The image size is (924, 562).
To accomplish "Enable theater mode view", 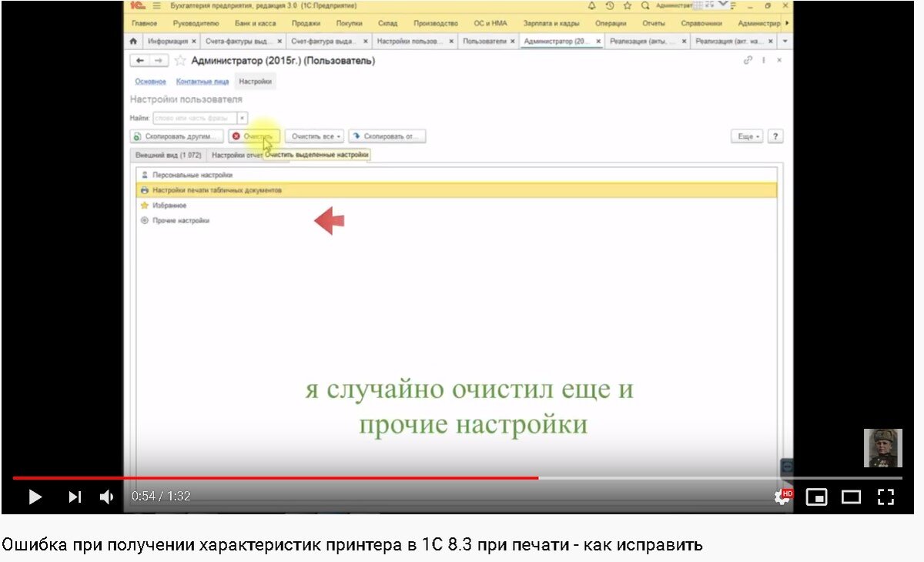I will (x=851, y=497).
